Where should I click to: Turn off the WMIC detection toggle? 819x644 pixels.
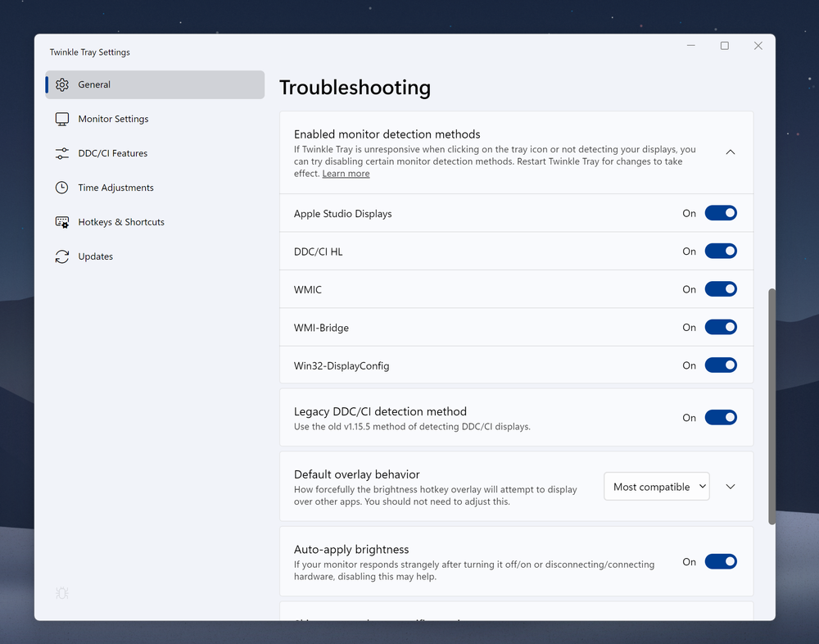(721, 289)
